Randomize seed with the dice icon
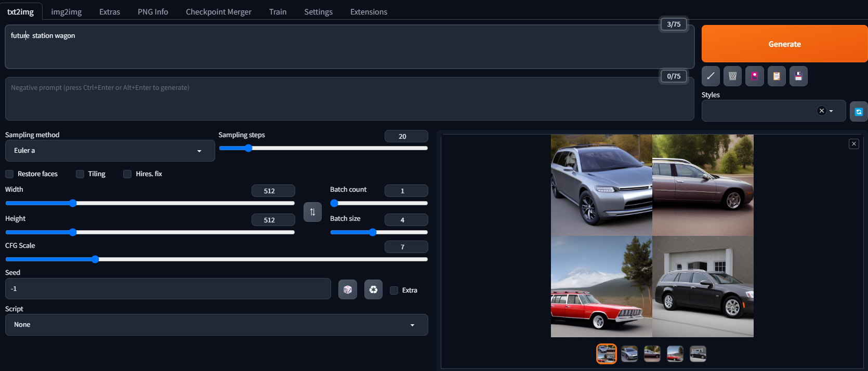This screenshot has width=868, height=371. (x=348, y=289)
